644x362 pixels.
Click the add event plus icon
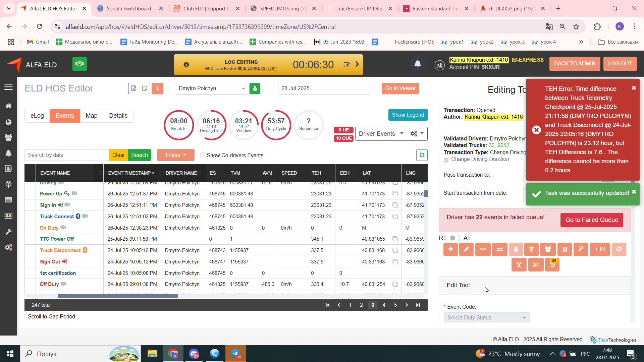450,249
